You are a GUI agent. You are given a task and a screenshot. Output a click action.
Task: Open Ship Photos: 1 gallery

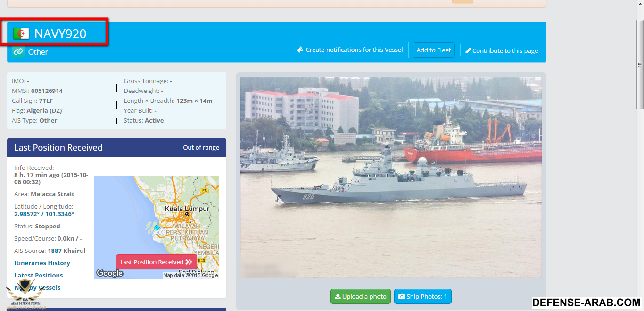(423, 296)
